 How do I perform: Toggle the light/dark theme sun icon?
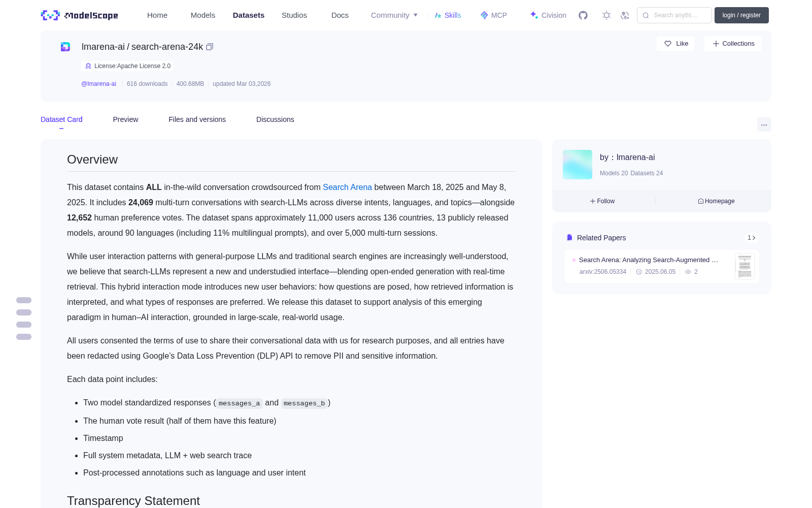click(x=606, y=15)
